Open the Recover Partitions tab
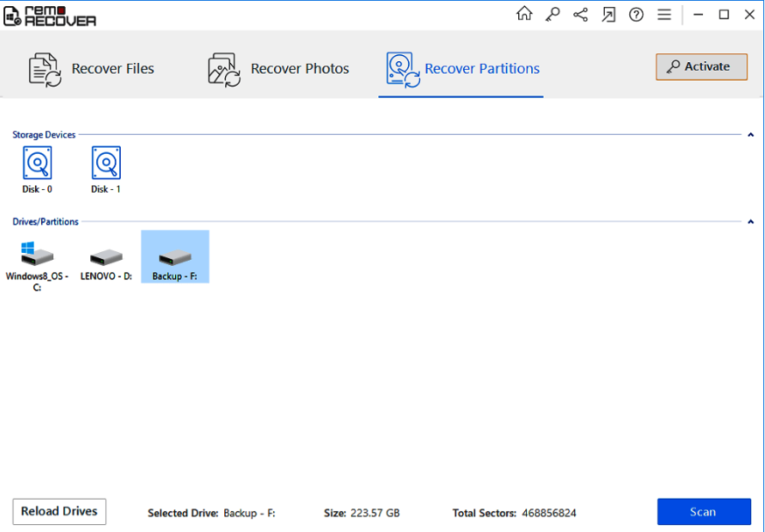This screenshot has height=532, width=765. point(463,68)
